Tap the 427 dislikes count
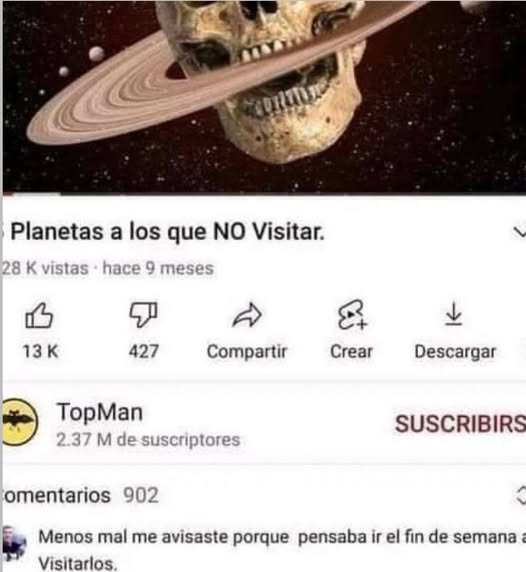The image size is (526, 572). tap(143, 352)
